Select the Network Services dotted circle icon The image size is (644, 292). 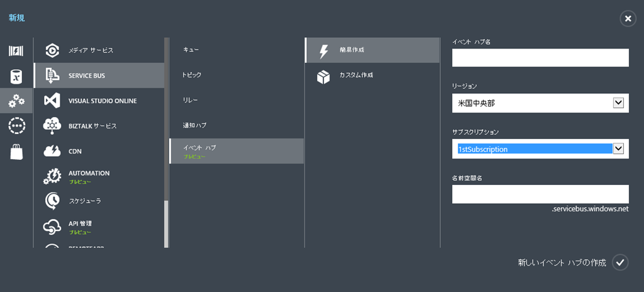(16, 126)
